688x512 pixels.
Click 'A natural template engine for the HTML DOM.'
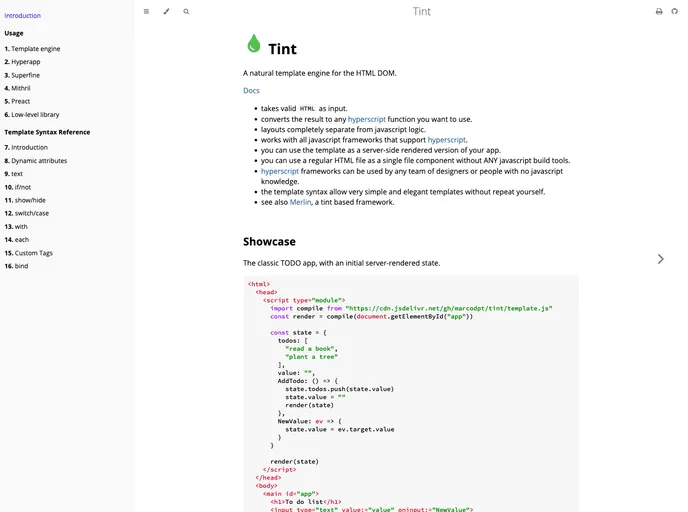[x=320, y=73]
